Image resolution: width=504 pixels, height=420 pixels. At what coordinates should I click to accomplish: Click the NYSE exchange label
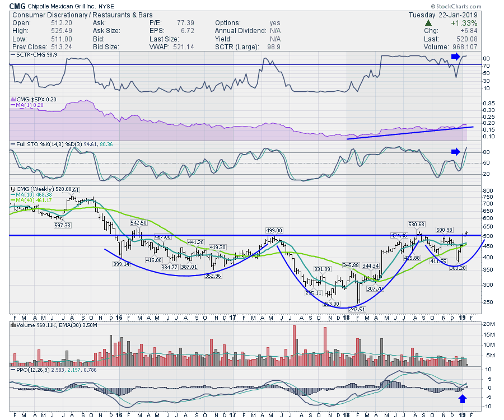pyautogui.click(x=106, y=6)
